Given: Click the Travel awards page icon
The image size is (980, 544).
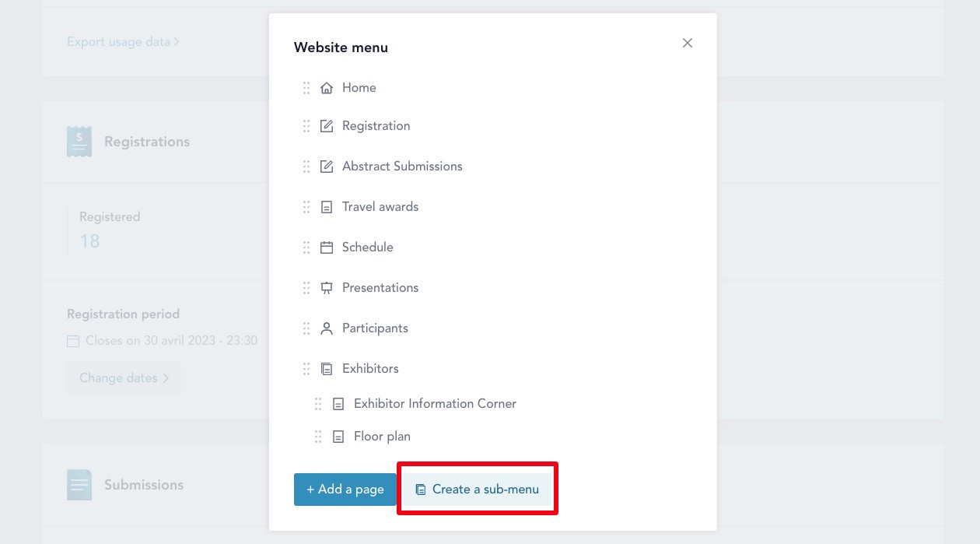Looking at the screenshot, I should 327,207.
